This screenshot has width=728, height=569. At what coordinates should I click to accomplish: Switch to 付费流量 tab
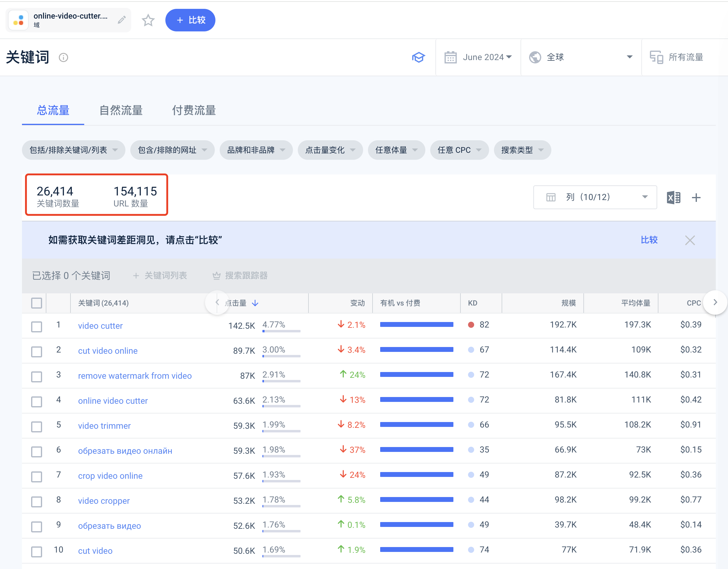pyautogui.click(x=194, y=110)
